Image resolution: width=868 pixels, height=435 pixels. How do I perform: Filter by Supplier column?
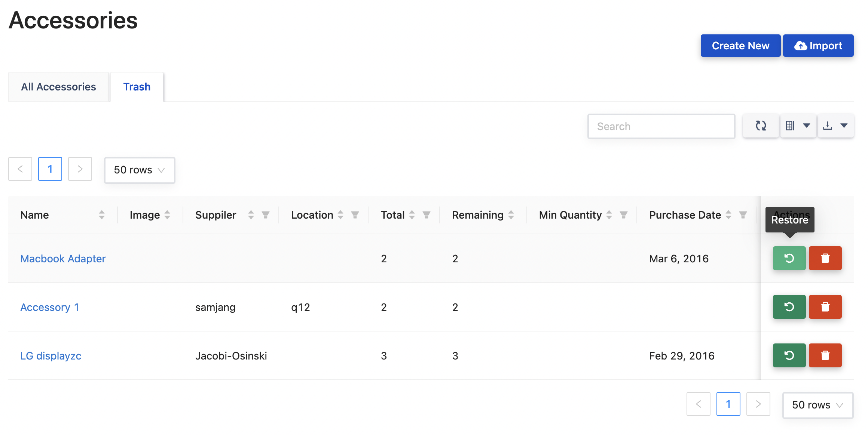click(x=266, y=215)
